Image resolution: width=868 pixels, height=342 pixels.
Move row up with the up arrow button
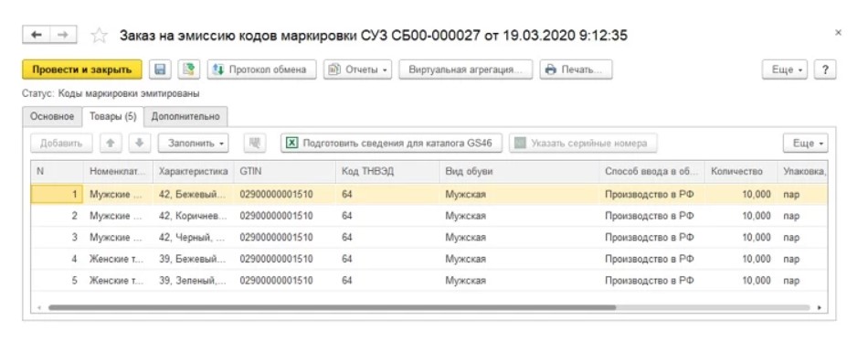click(111, 143)
